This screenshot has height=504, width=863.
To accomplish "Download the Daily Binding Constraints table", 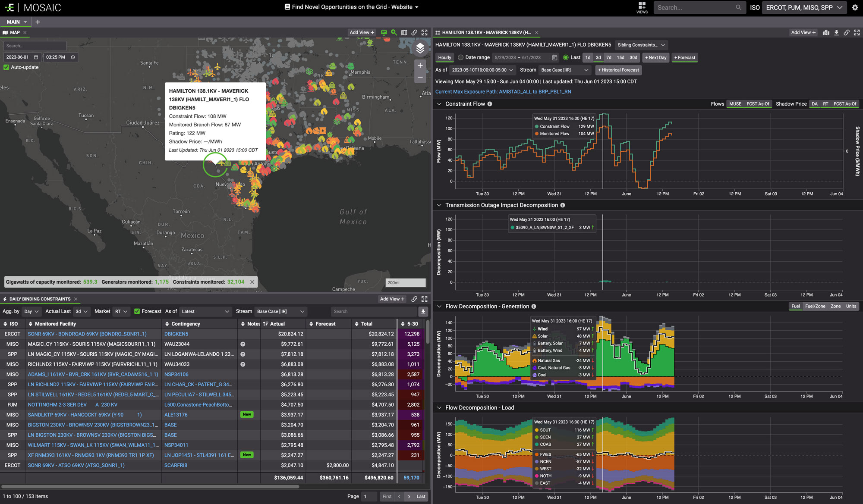I will pos(423,311).
